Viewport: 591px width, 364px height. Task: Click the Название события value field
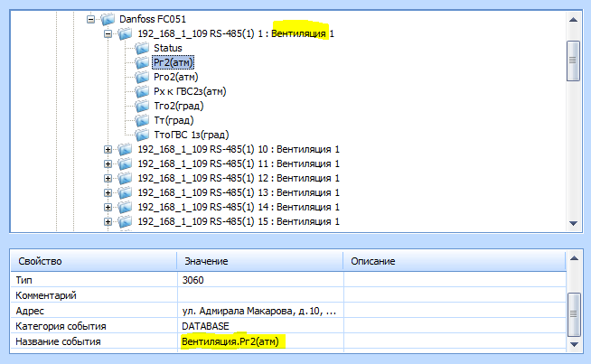259,341
